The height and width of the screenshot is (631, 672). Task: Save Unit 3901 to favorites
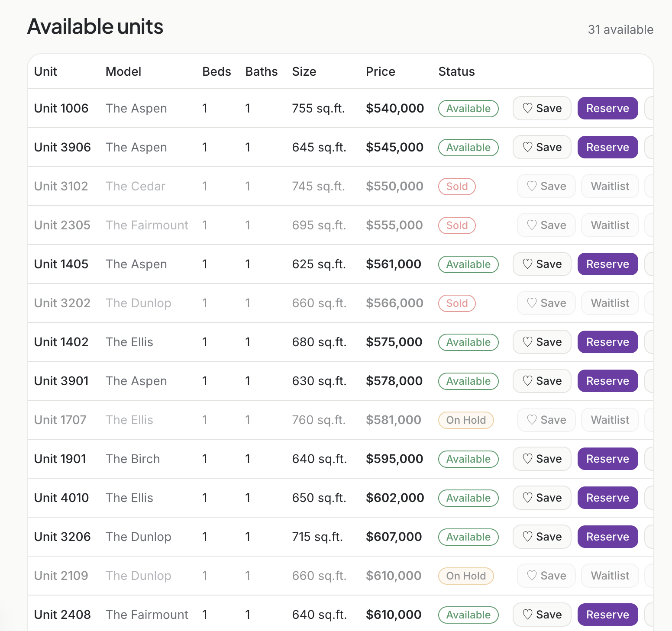coord(542,381)
